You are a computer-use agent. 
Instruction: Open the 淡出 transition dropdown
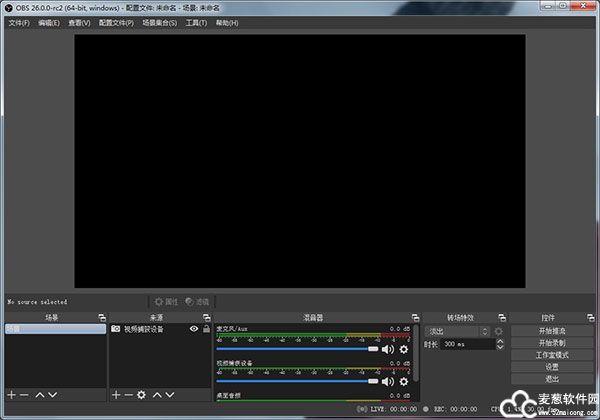click(457, 331)
